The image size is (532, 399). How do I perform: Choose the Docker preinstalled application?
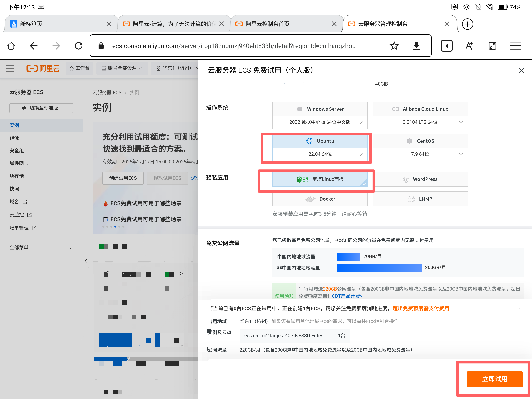(320, 199)
